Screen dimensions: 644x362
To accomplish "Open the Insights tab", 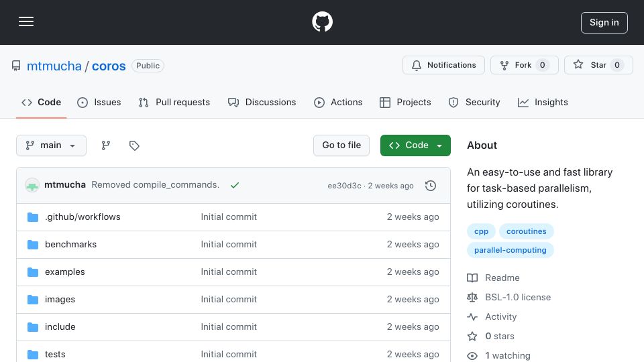I will pos(543,102).
